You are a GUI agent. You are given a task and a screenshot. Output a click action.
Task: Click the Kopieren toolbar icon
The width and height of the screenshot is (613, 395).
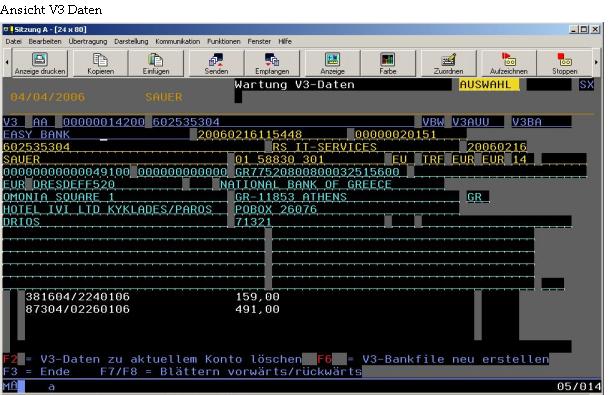(100, 63)
